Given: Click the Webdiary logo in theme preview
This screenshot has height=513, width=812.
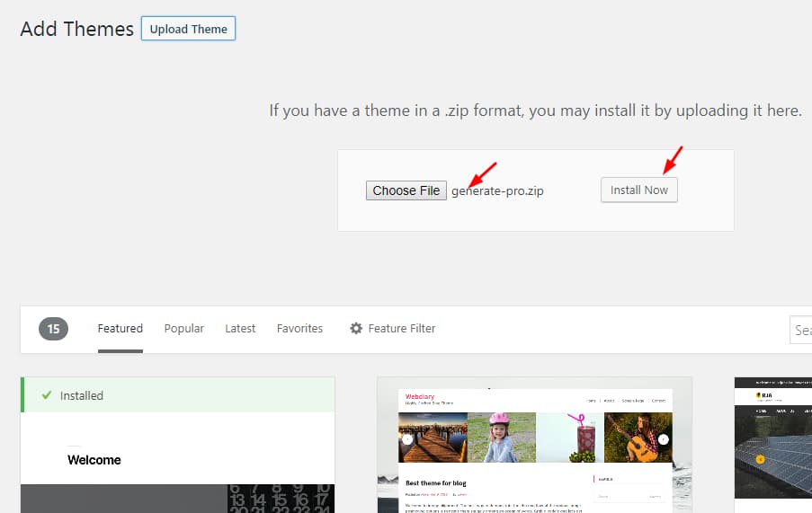Looking at the screenshot, I should pyautogui.click(x=420, y=396).
